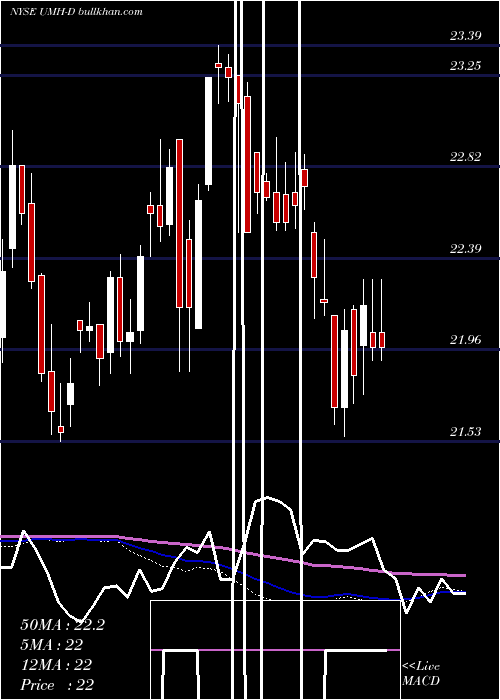Click the last red candle near 21.96
Viewport: 500px width, 700px height.
click(x=382, y=340)
